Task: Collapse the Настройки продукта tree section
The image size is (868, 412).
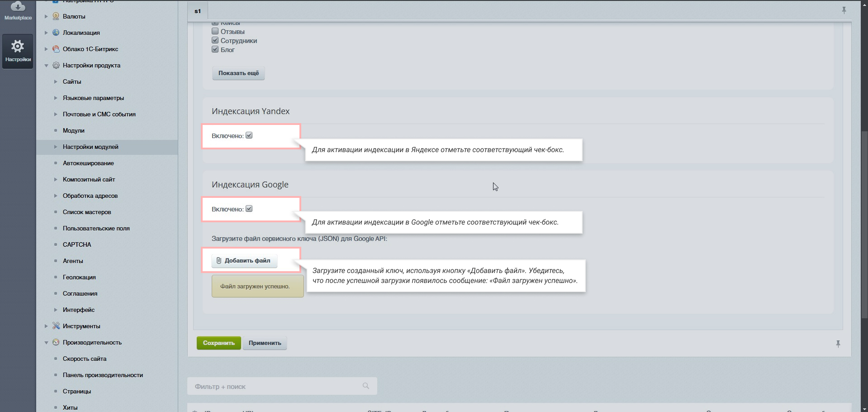Action: (x=46, y=66)
